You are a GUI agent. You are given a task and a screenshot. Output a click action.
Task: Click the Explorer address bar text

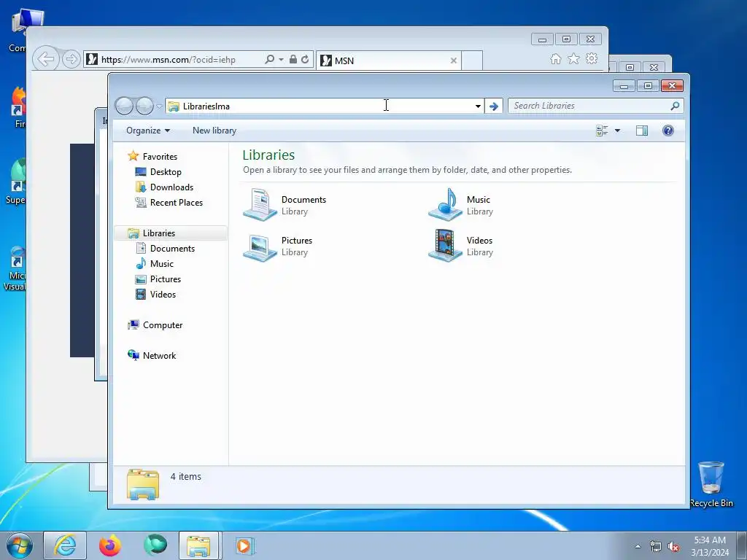206,106
